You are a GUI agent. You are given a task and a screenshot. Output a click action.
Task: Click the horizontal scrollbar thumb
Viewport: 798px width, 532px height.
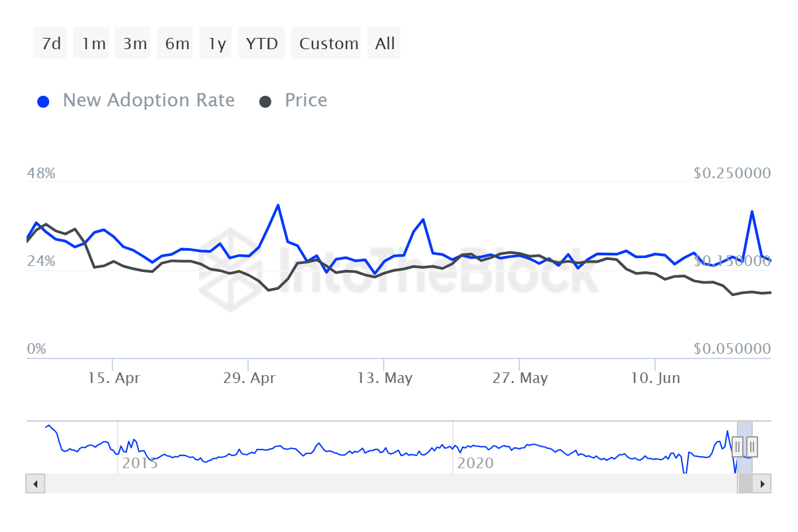pyautogui.click(x=745, y=483)
